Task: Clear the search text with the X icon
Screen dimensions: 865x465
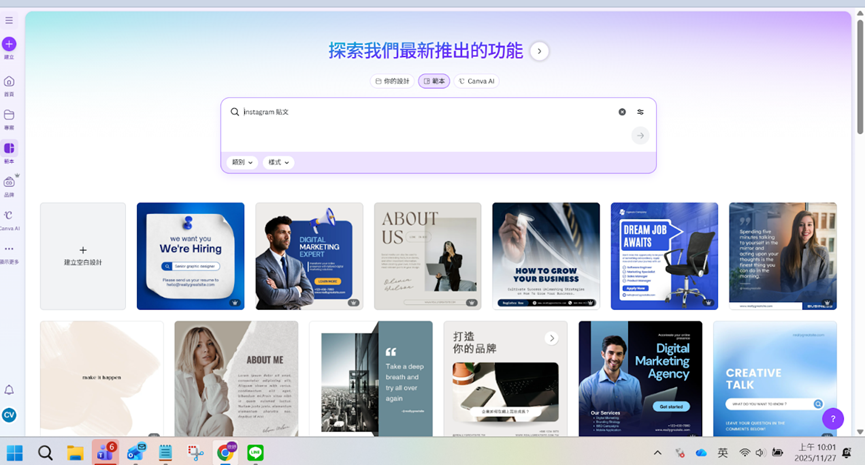Action: pos(622,112)
